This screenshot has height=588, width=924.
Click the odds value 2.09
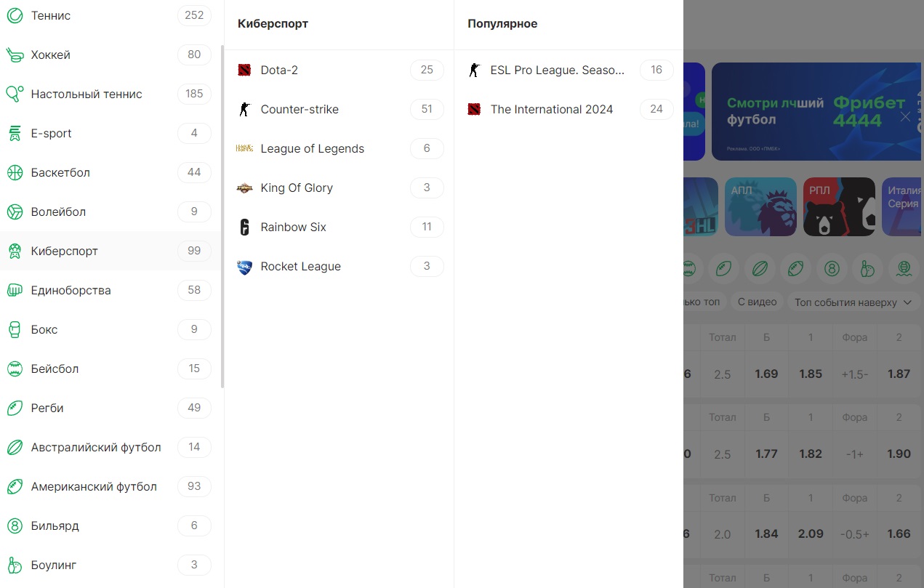coord(811,533)
